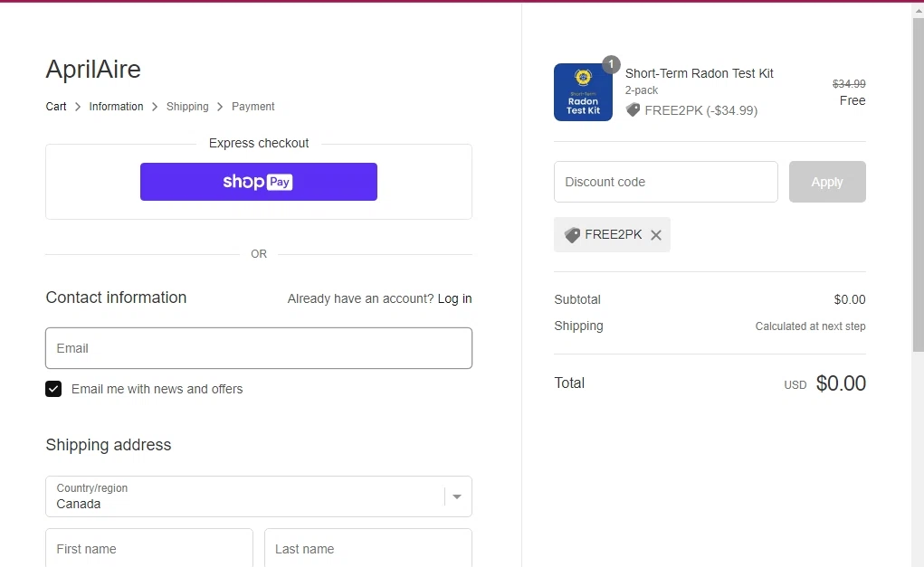Open the Country/region dropdown
The width and height of the screenshot is (924, 567).
click(259, 496)
